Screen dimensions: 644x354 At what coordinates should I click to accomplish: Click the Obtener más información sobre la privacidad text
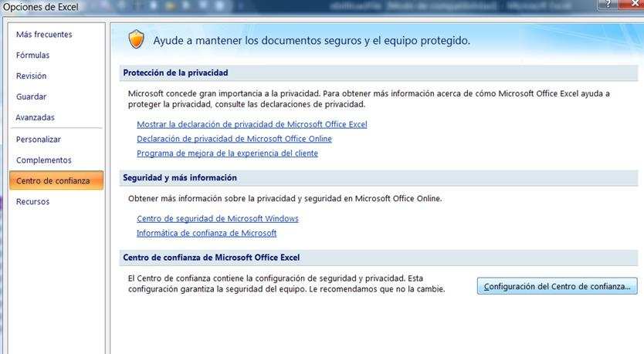[x=285, y=198]
